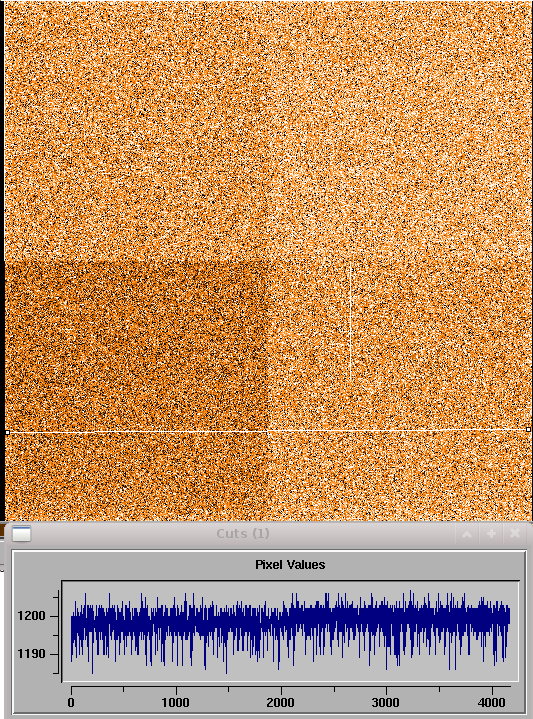Click the 1000 tick label on x-axis
Viewport: 533px width, 719px height.
pos(176,702)
